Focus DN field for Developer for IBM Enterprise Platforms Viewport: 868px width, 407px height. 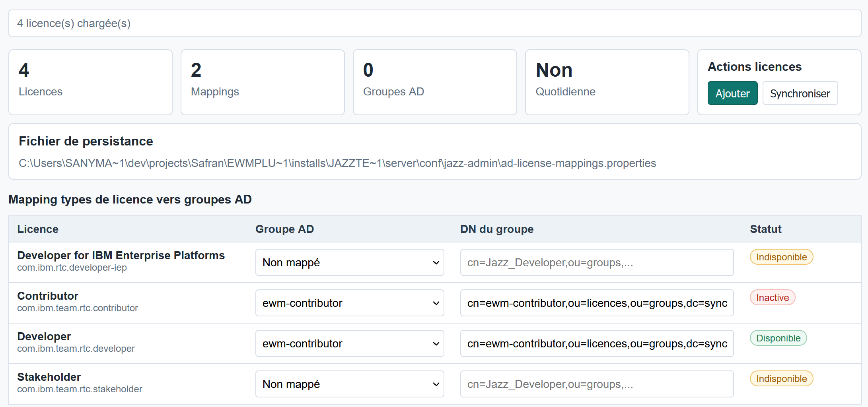[x=597, y=262]
